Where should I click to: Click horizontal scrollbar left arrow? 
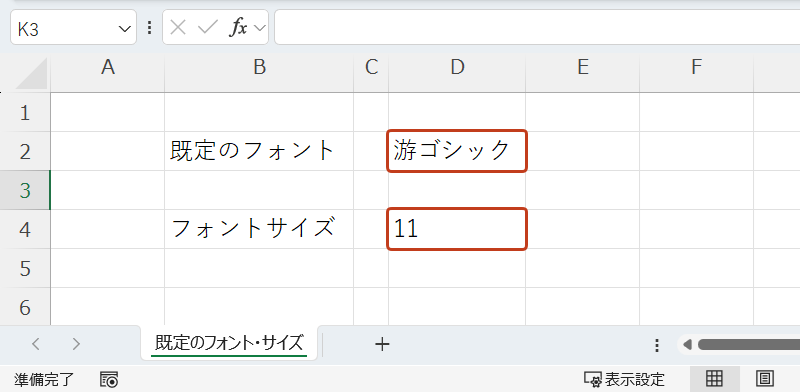coord(687,345)
